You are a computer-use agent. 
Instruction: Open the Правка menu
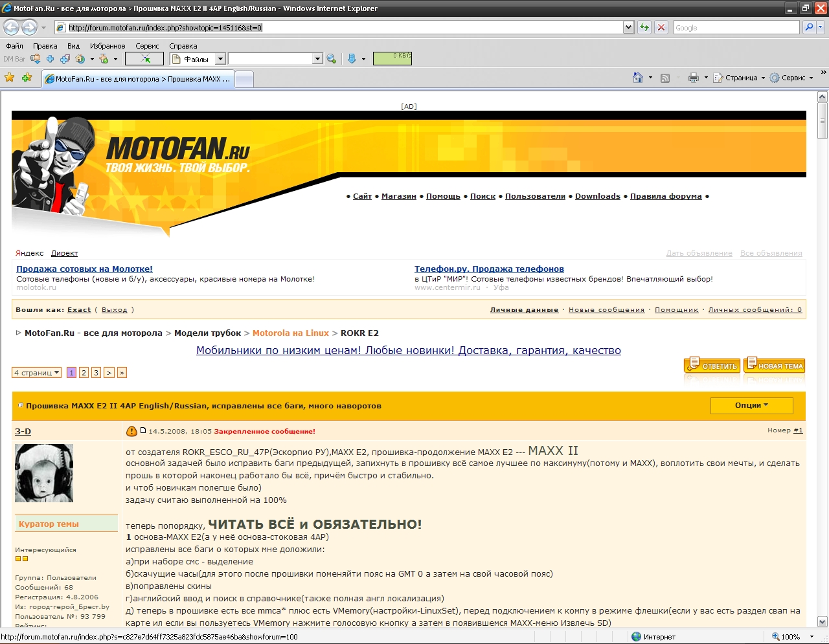45,46
